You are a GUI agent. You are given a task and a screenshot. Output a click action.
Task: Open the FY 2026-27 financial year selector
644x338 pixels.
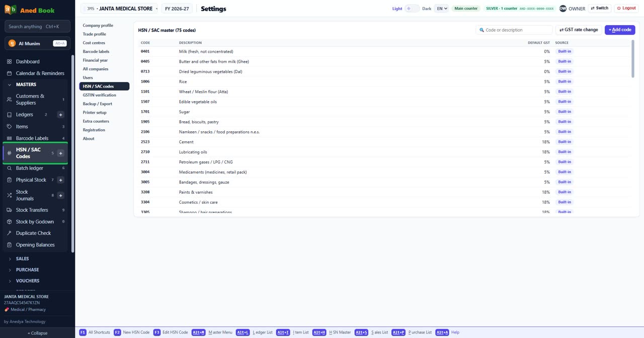point(177,9)
